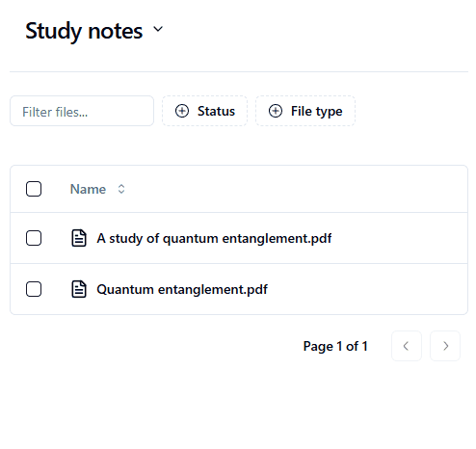
Task: Go to the next page with the right chevron
Action: [445, 346]
